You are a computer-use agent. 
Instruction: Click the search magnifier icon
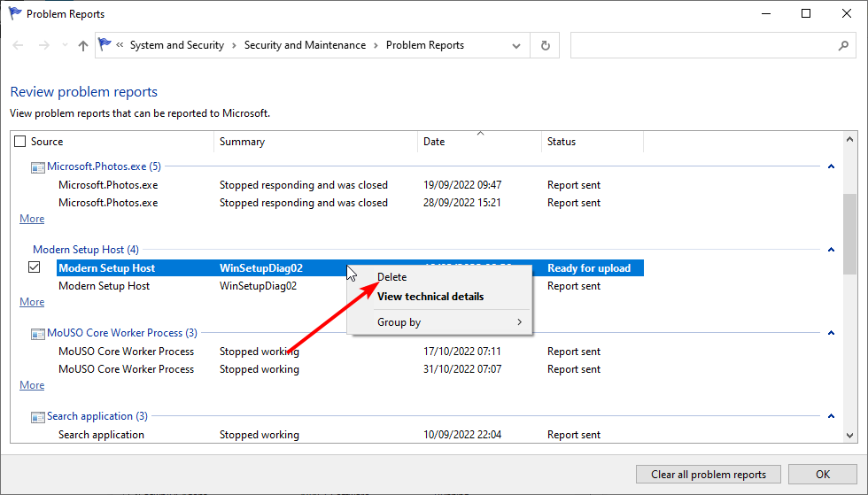click(843, 45)
